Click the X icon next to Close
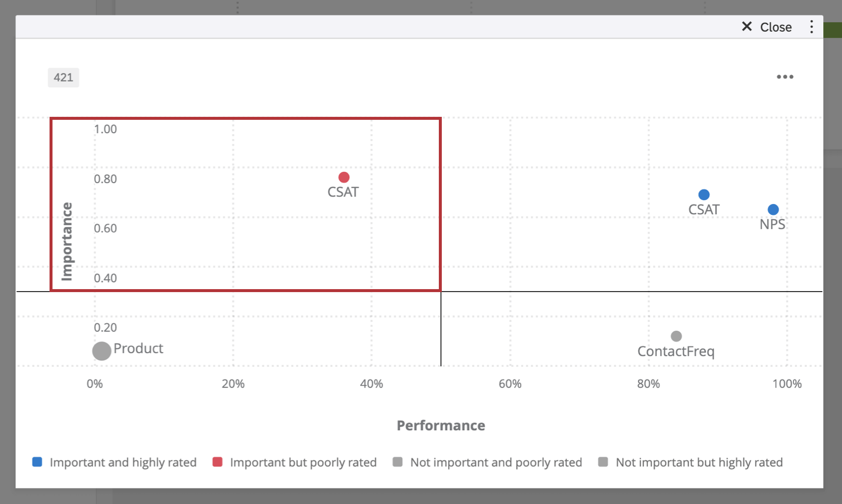Viewport: 842px width, 504px height. tap(747, 27)
